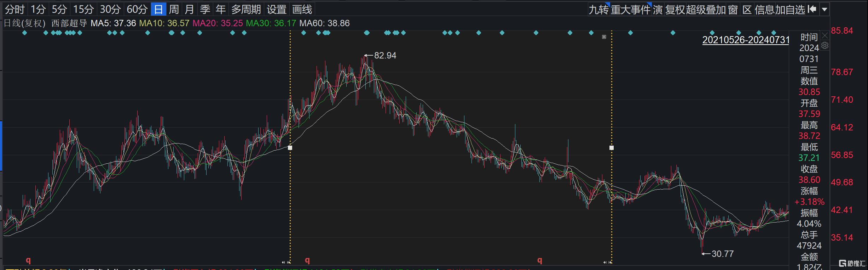868x270 pixels.
Task: Open the 多周期 multi-period view
Action: coord(246,10)
